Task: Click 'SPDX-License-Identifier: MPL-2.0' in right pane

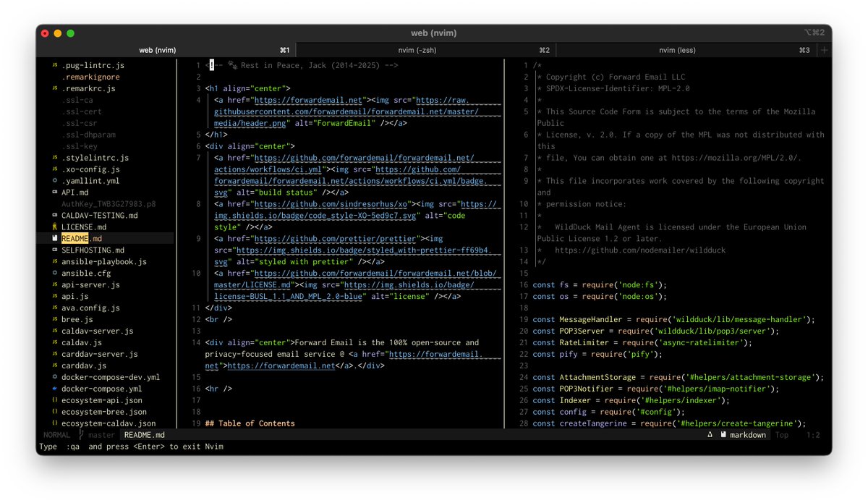Action: [x=618, y=88]
